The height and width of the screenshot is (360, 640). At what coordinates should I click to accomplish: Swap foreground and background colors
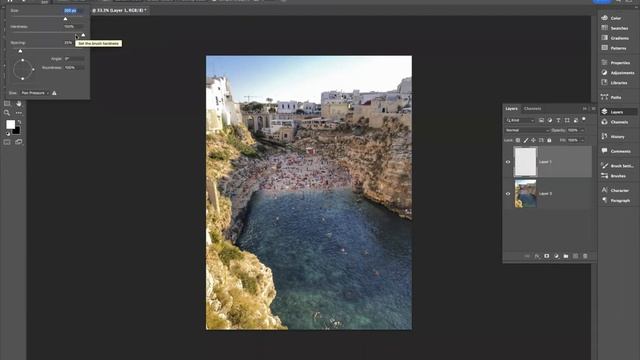[19, 122]
